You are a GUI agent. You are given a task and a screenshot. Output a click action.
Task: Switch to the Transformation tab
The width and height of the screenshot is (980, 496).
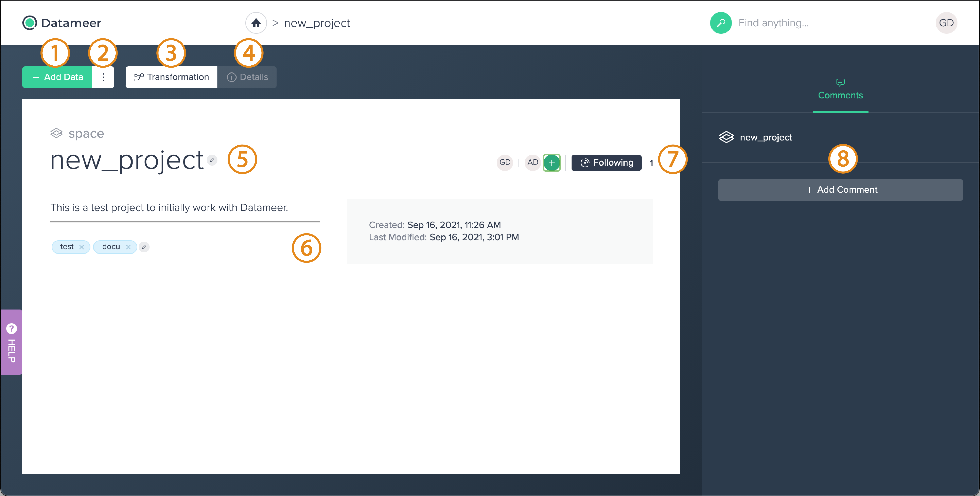172,77
